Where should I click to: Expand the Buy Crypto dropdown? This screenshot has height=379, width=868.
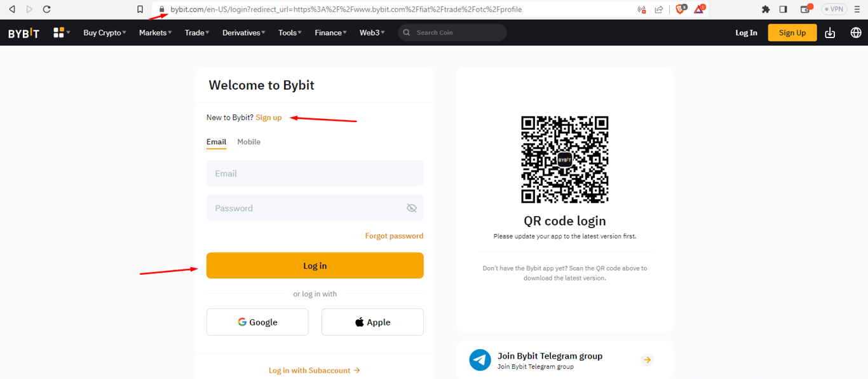pyautogui.click(x=105, y=33)
